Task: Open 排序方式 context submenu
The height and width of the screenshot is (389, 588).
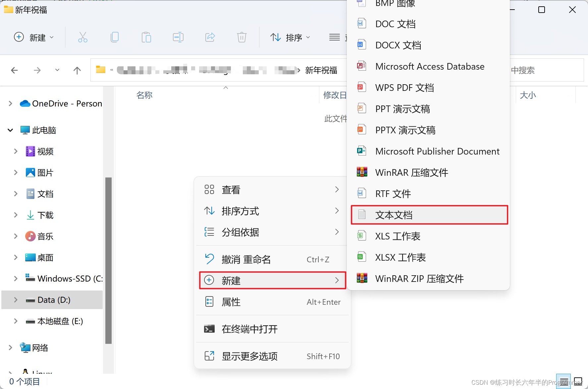Action: [x=272, y=211]
